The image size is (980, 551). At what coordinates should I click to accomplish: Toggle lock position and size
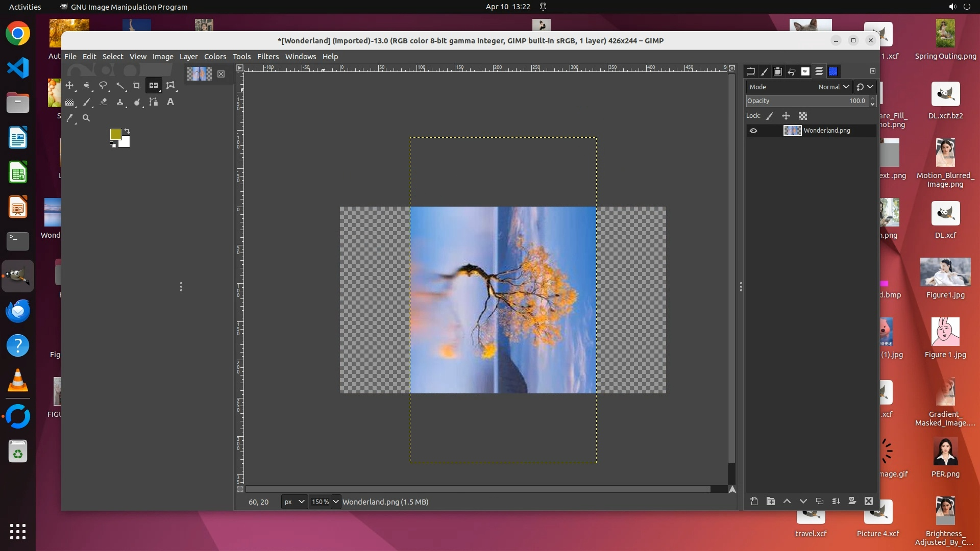[786, 116]
